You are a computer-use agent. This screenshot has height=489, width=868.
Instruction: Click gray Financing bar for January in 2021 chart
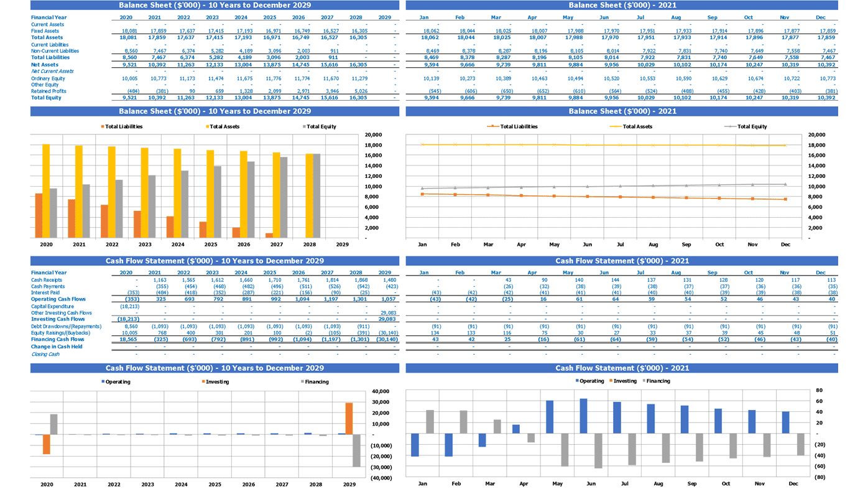click(430, 422)
